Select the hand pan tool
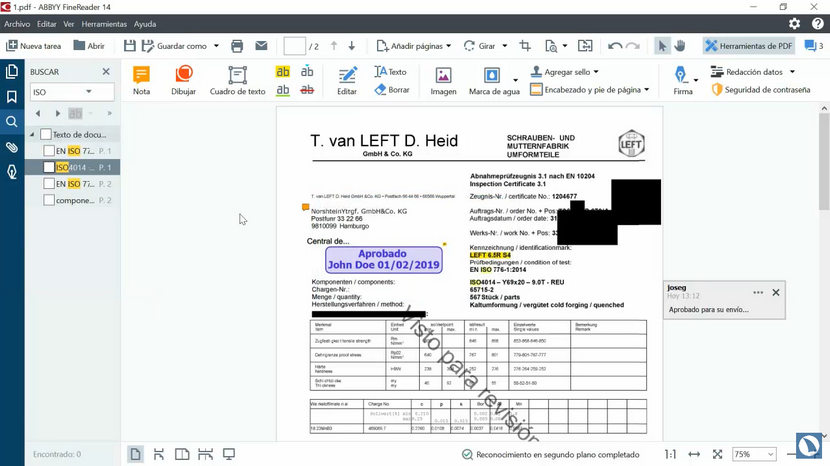830x466 pixels. pos(680,46)
